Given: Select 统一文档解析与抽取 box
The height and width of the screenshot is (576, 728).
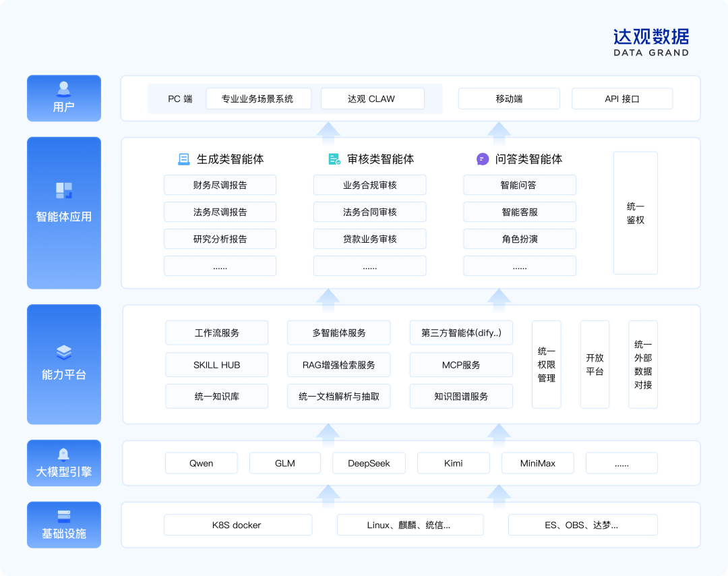Looking at the screenshot, I should tap(339, 396).
